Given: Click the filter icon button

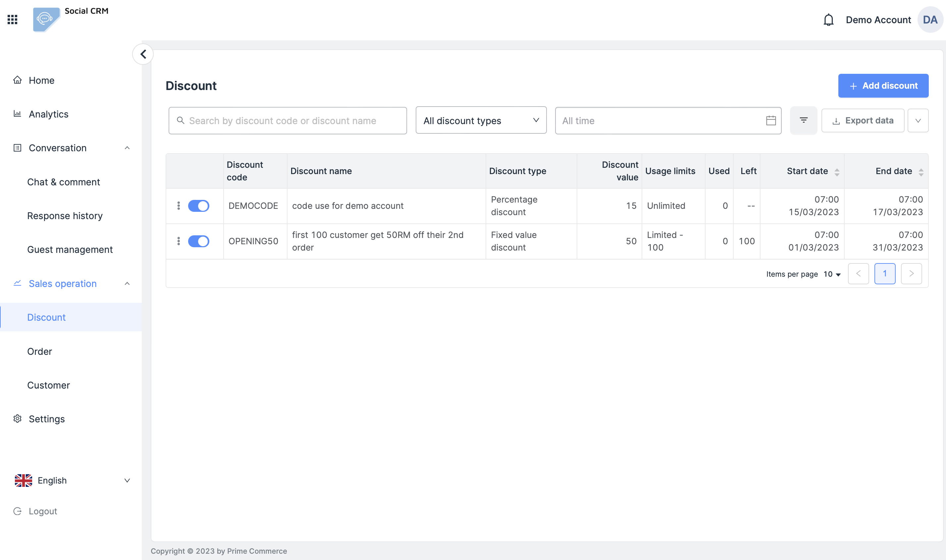Looking at the screenshot, I should pos(803,120).
